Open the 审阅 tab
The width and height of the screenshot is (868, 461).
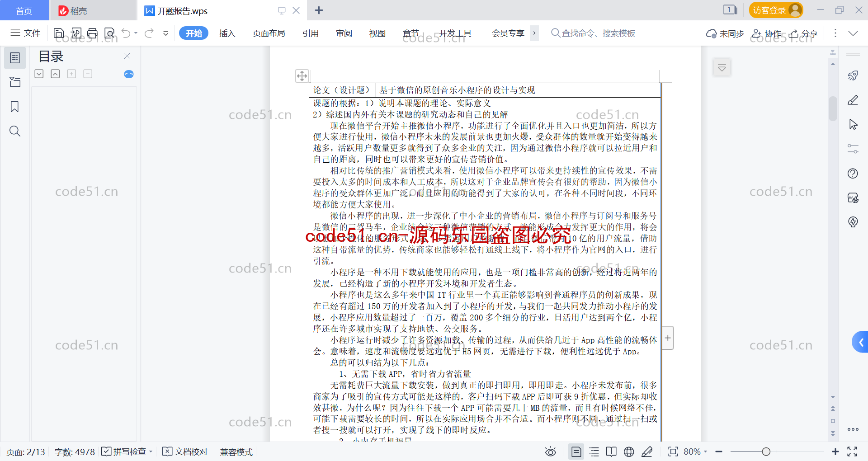pyautogui.click(x=344, y=33)
